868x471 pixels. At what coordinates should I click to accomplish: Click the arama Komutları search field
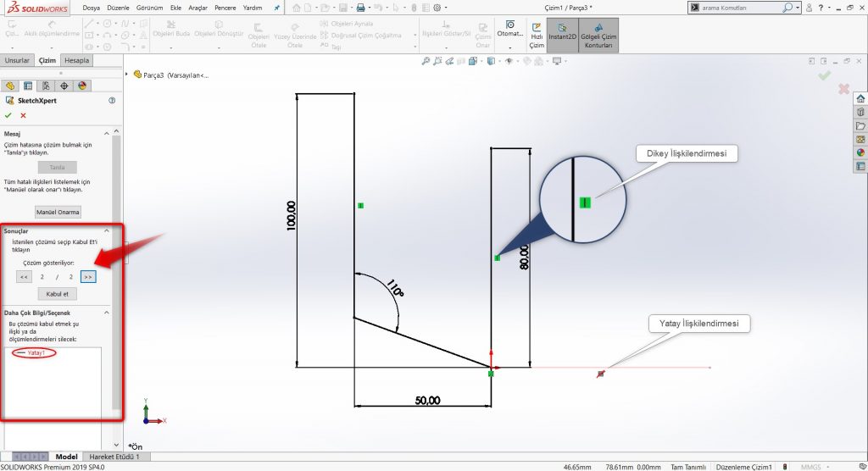tap(742, 7)
